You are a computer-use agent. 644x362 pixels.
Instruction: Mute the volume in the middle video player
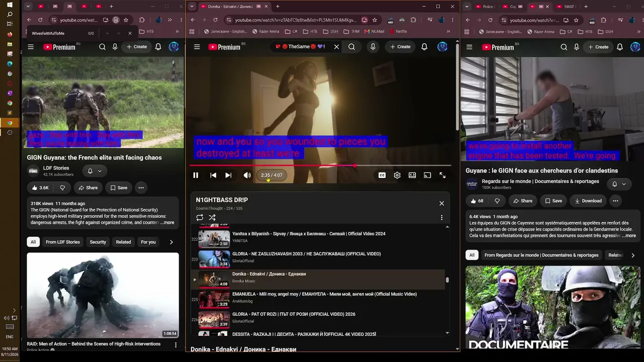coord(247,175)
